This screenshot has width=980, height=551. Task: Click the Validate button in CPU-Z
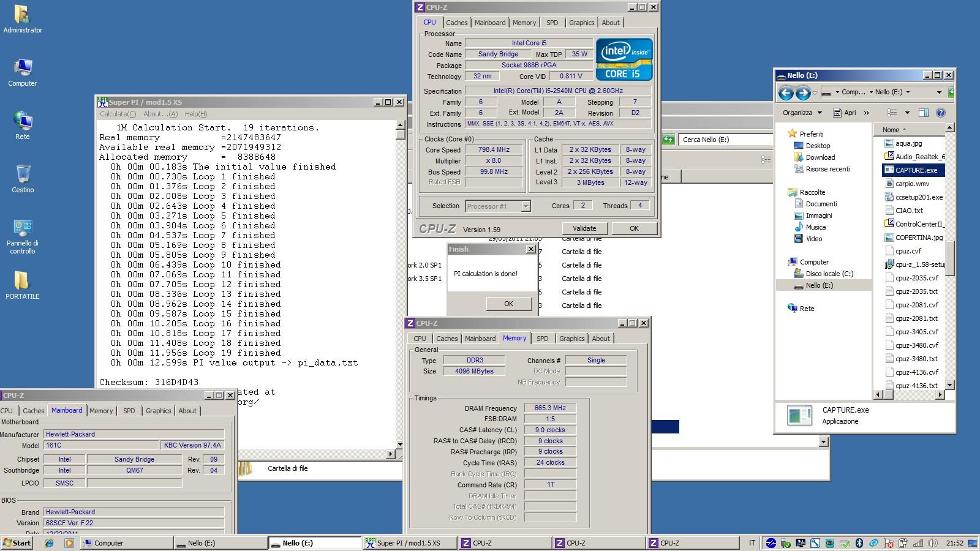coord(584,228)
